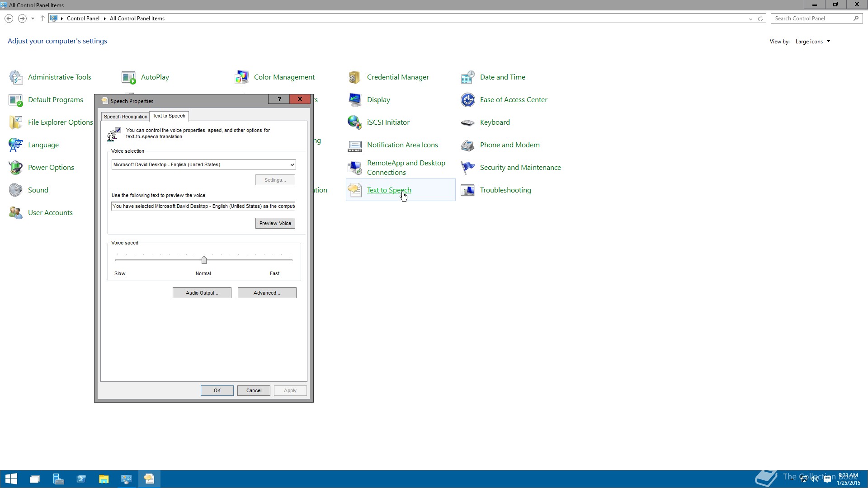Screen dimensions: 868x488
Task: Open File Explorer Options icon
Action: 16,122
